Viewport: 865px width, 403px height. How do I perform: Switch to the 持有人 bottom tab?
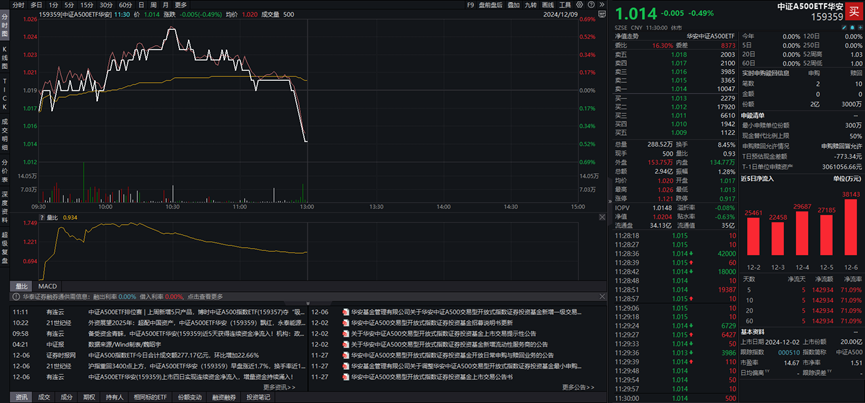point(114,397)
